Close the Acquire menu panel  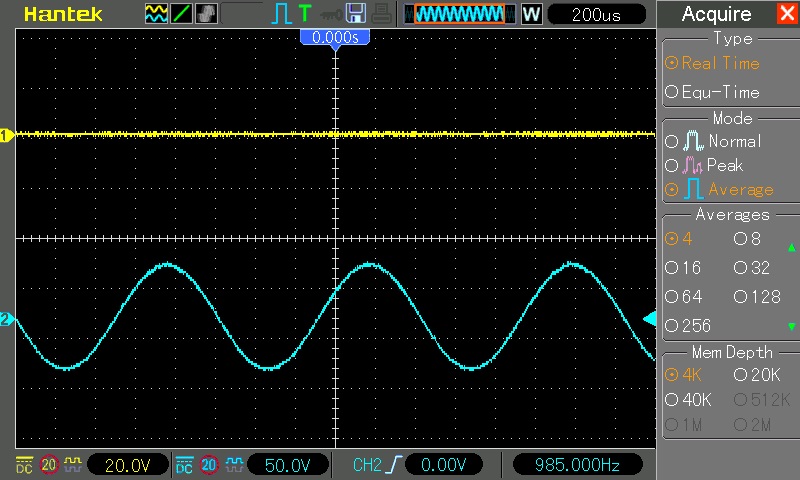(x=785, y=14)
